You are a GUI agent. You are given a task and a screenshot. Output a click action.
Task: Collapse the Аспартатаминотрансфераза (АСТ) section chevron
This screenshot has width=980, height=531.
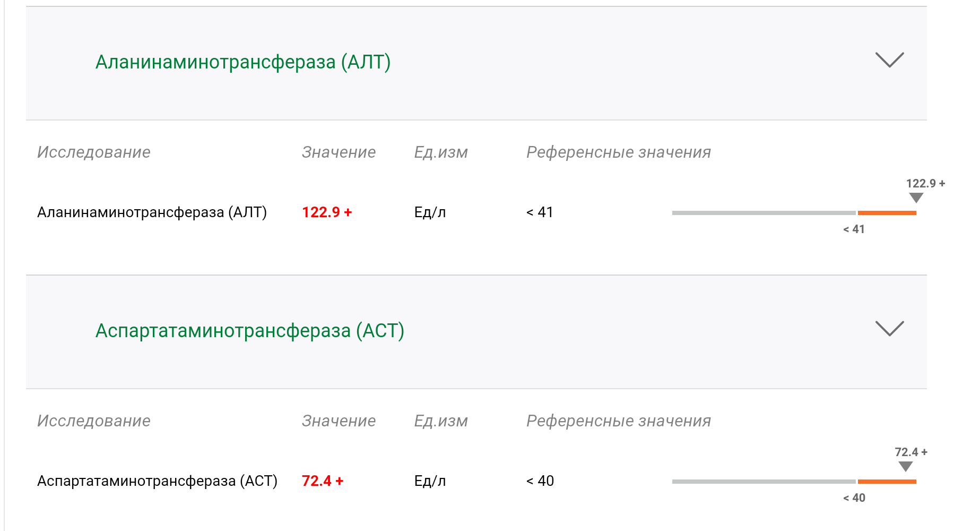pyautogui.click(x=889, y=329)
